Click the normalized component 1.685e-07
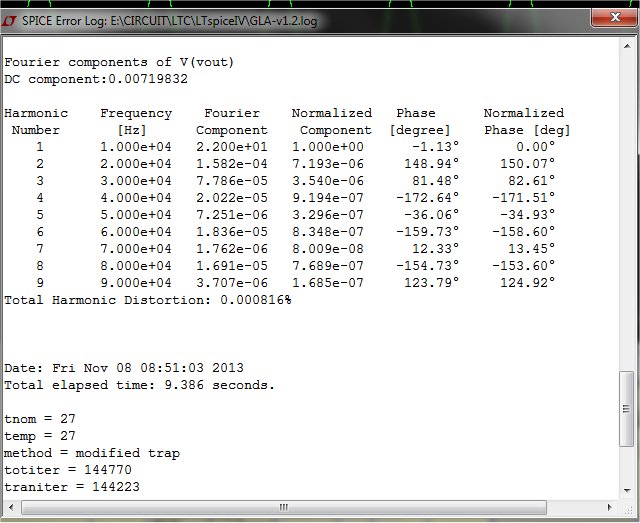 point(328,283)
